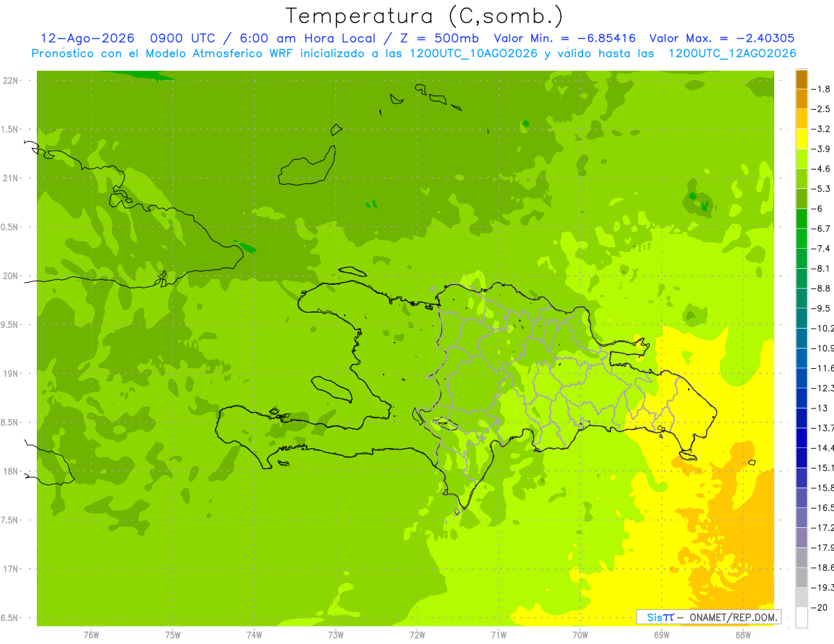The height and width of the screenshot is (644, 834).
Task: Click the -1.8 colorbar value
Action: (x=821, y=89)
